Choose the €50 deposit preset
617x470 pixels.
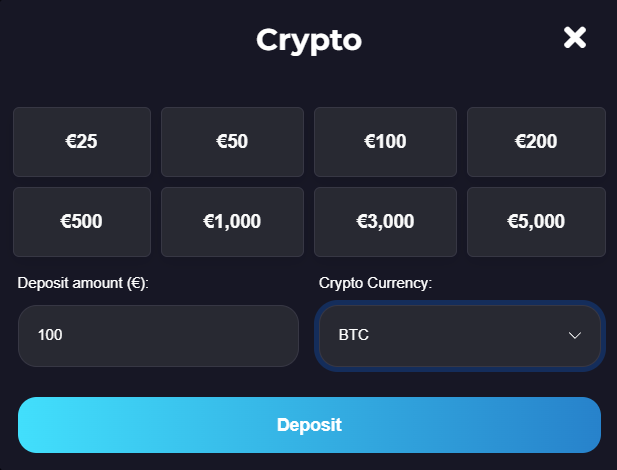[x=232, y=142]
